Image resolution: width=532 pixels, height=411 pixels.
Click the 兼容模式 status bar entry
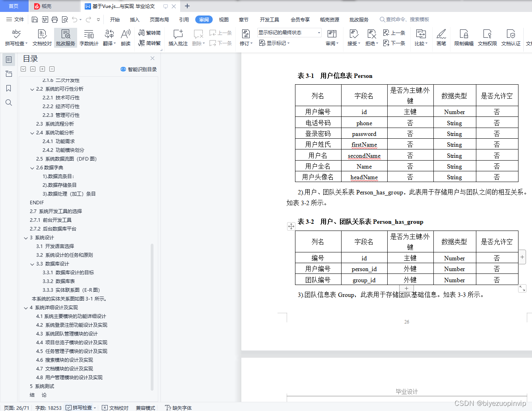[x=146, y=407]
